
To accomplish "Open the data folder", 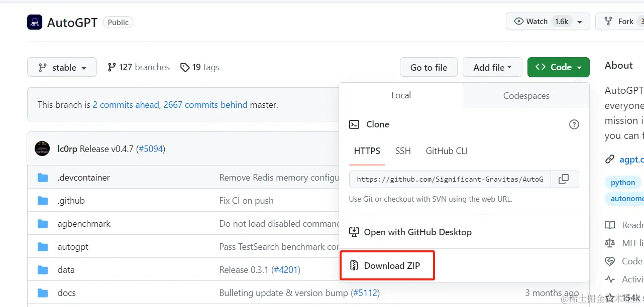I will tap(66, 270).
